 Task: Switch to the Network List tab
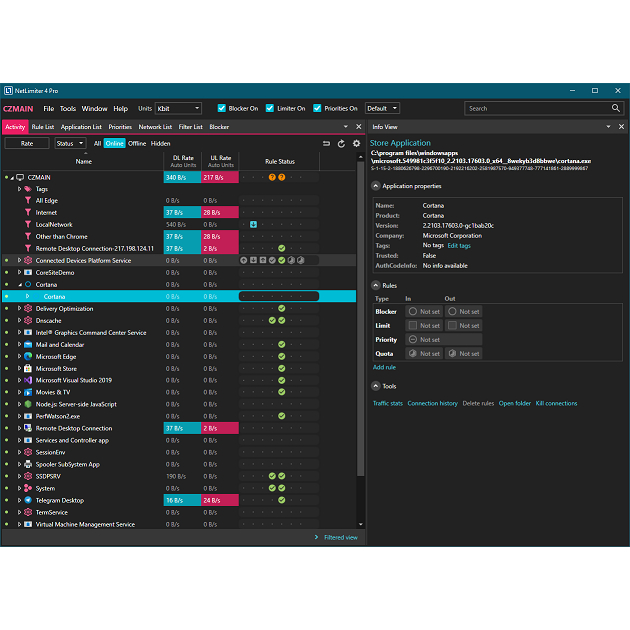coord(154,127)
